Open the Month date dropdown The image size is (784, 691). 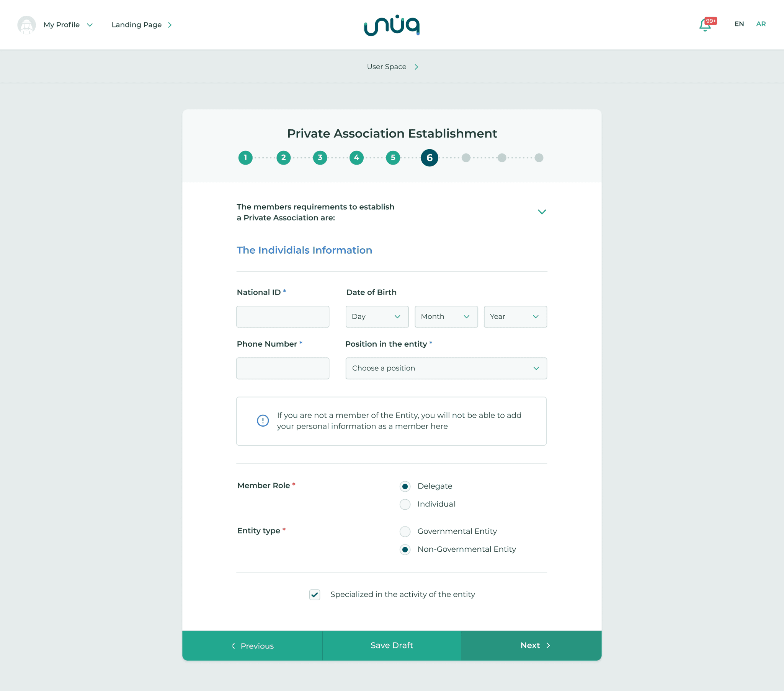pos(446,316)
